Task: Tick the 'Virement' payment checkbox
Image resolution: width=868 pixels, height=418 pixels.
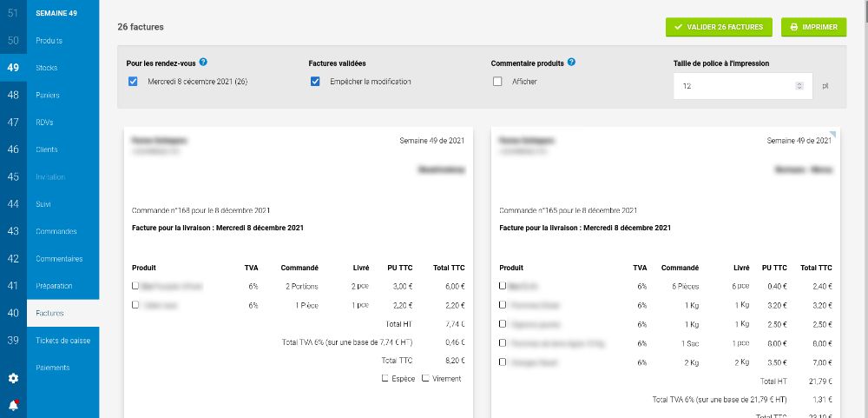Action: (425, 378)
